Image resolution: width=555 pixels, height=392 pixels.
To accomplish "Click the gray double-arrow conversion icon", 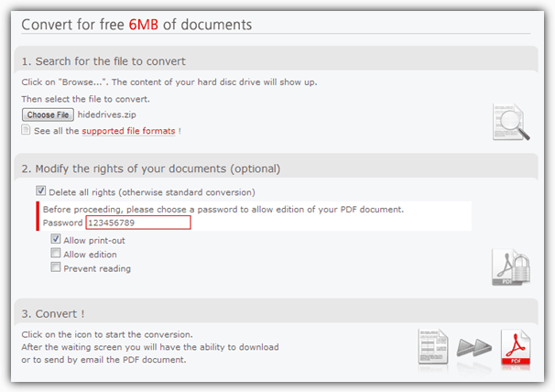I will (474, 347).
